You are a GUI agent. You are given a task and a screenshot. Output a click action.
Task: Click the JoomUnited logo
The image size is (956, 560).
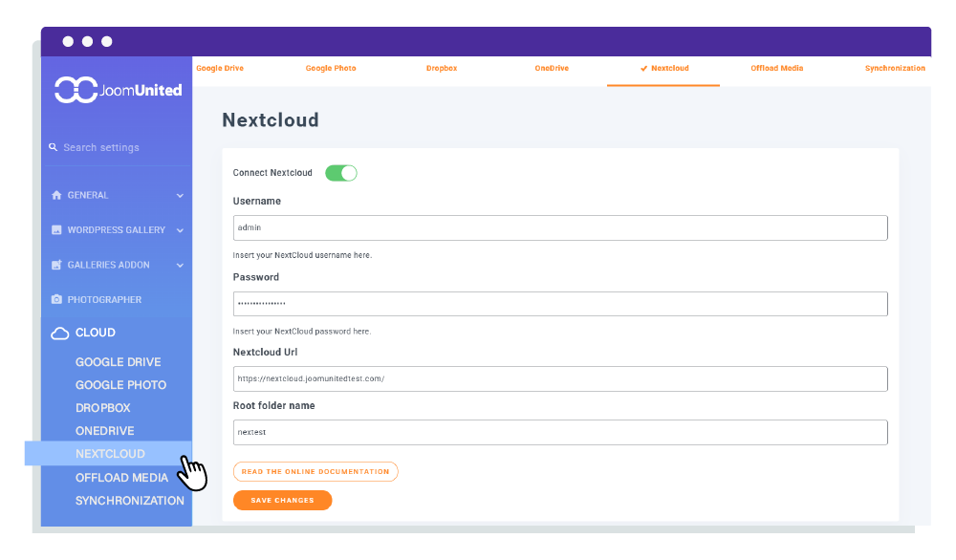(x=116, y=89)
